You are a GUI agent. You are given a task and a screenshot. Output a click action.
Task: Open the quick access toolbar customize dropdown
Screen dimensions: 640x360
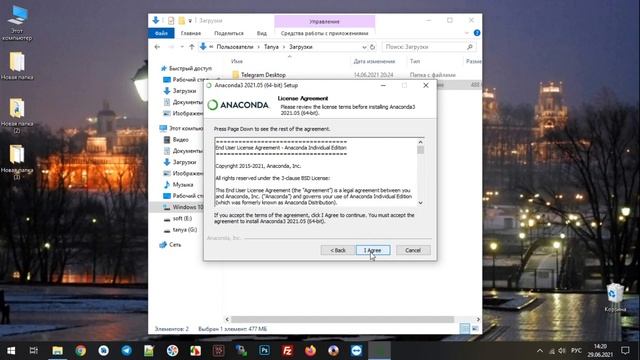click(x=190, y=20)
